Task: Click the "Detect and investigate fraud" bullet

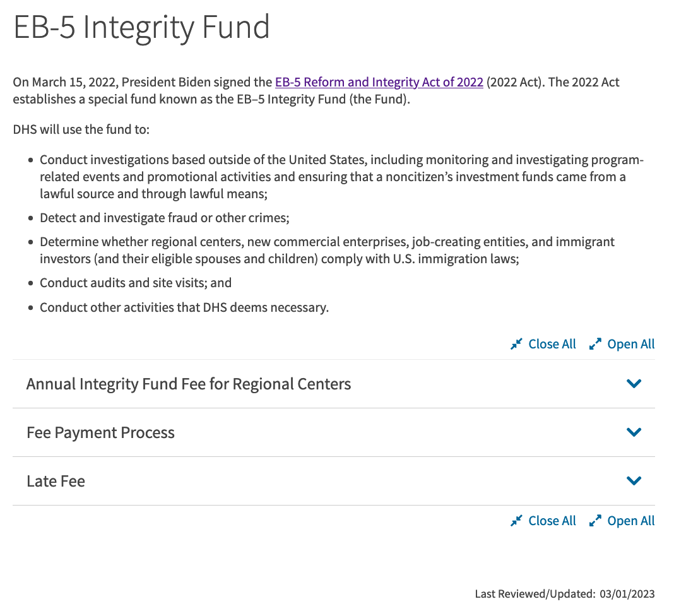Action: 164,218
